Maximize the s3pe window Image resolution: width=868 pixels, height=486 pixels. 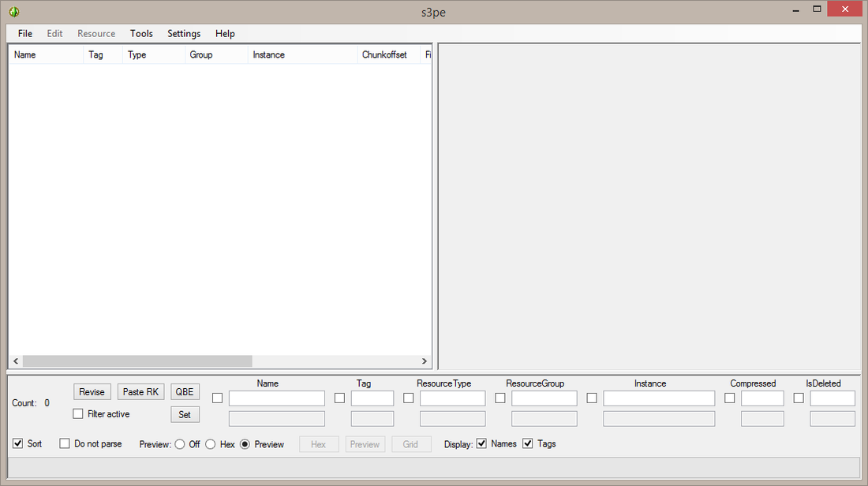[817, 9]
